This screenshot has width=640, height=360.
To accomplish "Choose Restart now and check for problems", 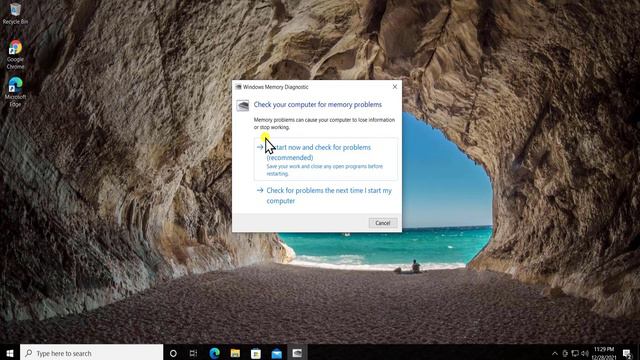I will [326, 159].
